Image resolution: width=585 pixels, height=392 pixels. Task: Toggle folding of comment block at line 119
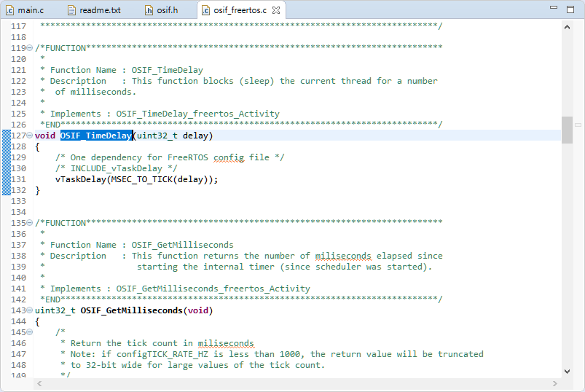pos(30,48)
